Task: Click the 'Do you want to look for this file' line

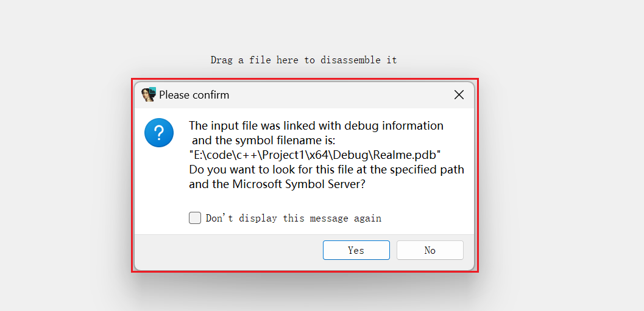Action: [x=327, y=169]
